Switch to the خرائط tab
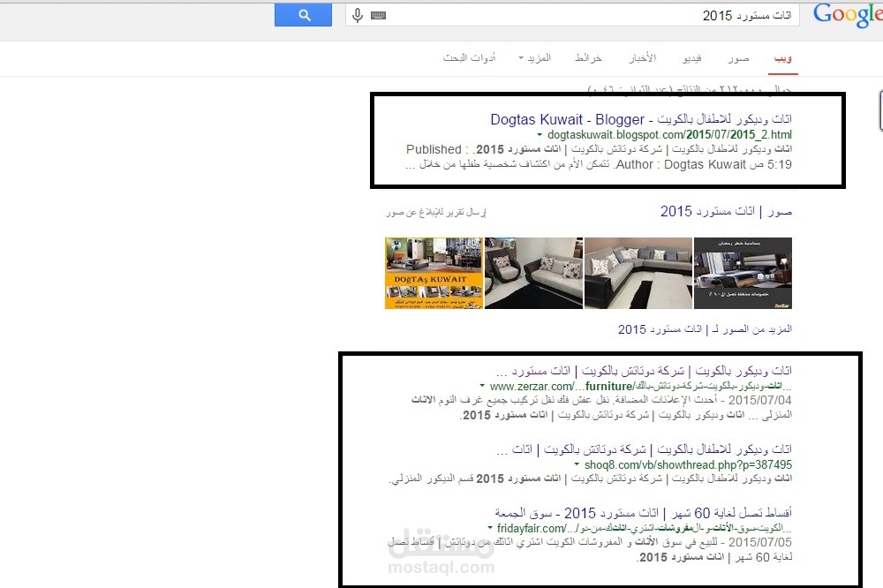Viewport: 883px width, 588px height. 588,58
